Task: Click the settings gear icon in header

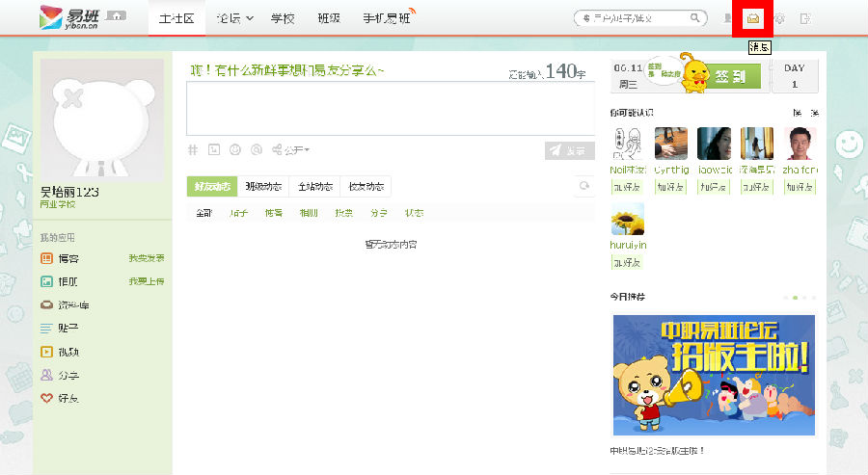Action: click(x=779, y=18)
